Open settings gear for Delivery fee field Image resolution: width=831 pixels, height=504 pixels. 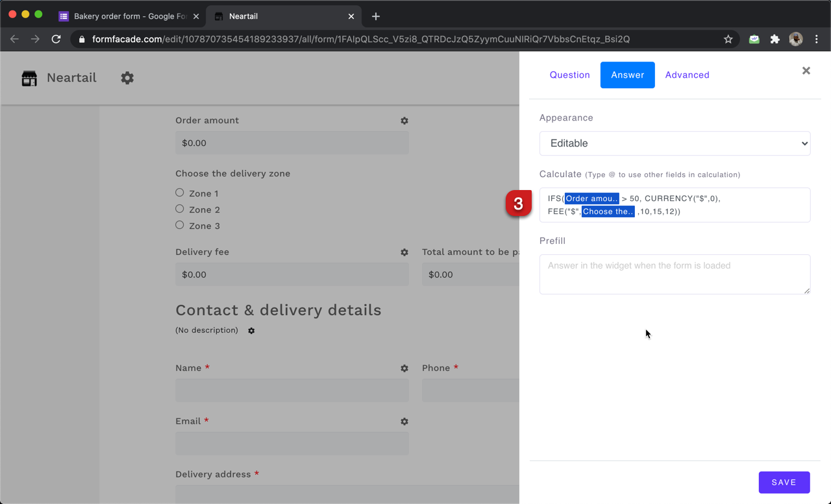404,252
